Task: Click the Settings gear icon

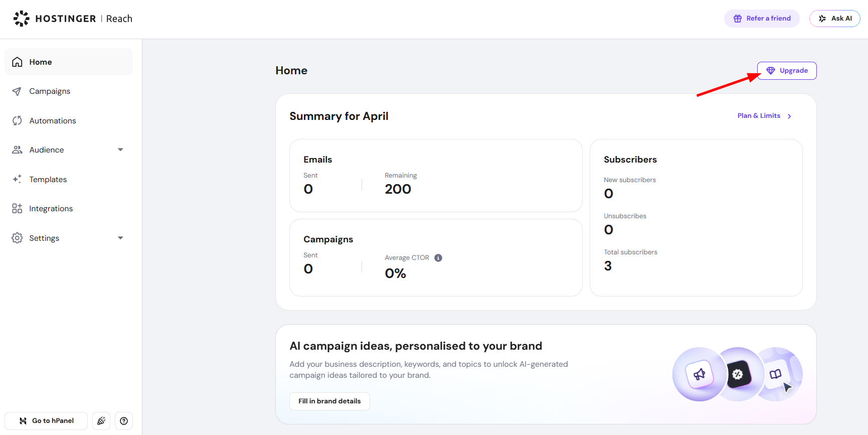Action: point(17,238)
